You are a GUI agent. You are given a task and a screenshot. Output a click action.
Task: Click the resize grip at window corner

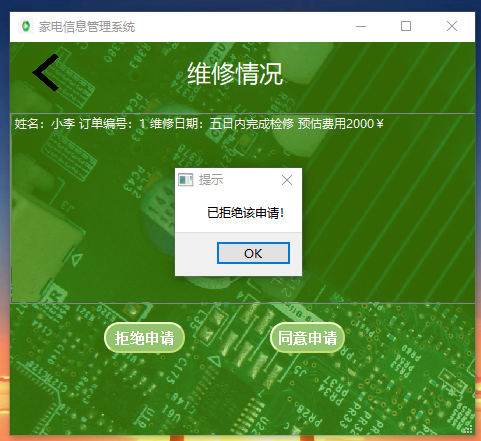469,429
